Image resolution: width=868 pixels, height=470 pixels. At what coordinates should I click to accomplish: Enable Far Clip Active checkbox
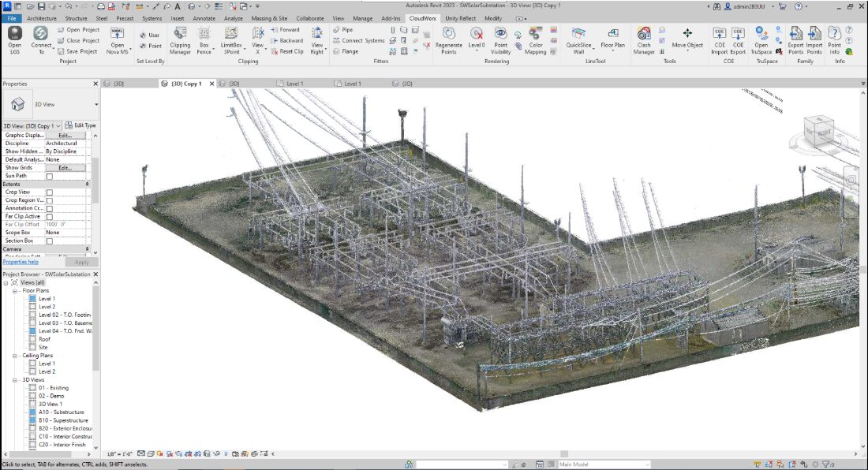[49, 217]
